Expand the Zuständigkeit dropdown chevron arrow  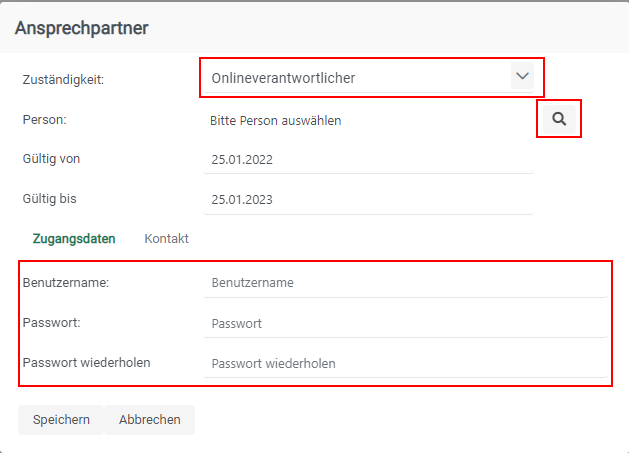(x=522, y=77)
